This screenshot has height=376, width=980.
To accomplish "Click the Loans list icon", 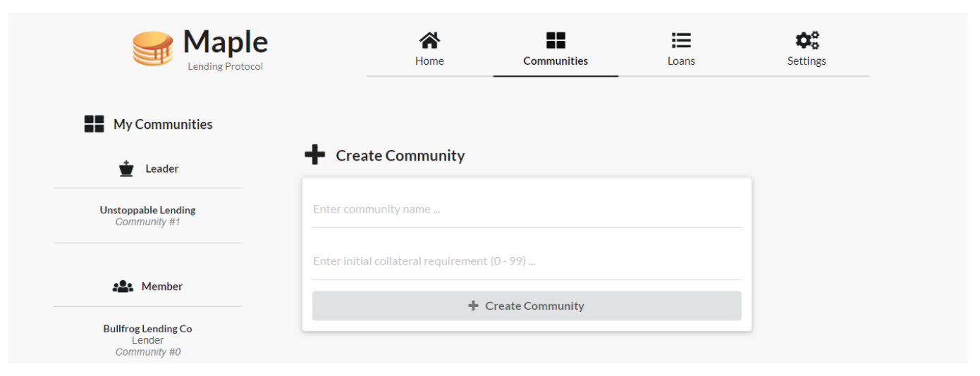I will [681, 40].
